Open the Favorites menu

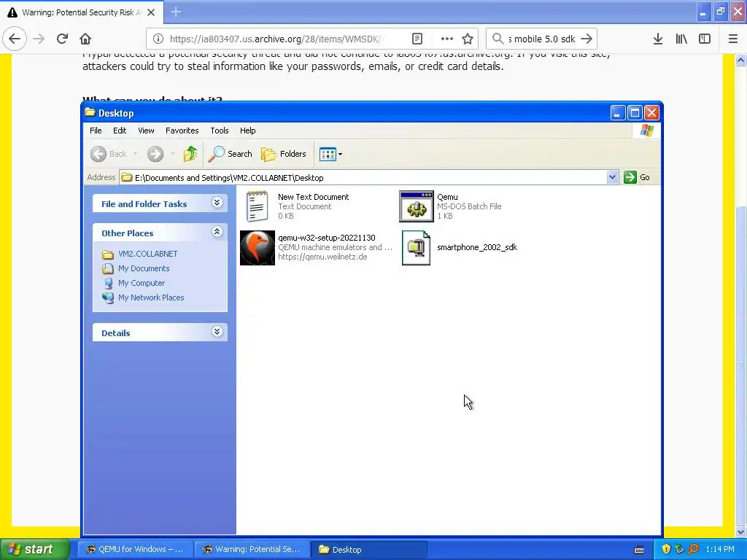point(182,131)
